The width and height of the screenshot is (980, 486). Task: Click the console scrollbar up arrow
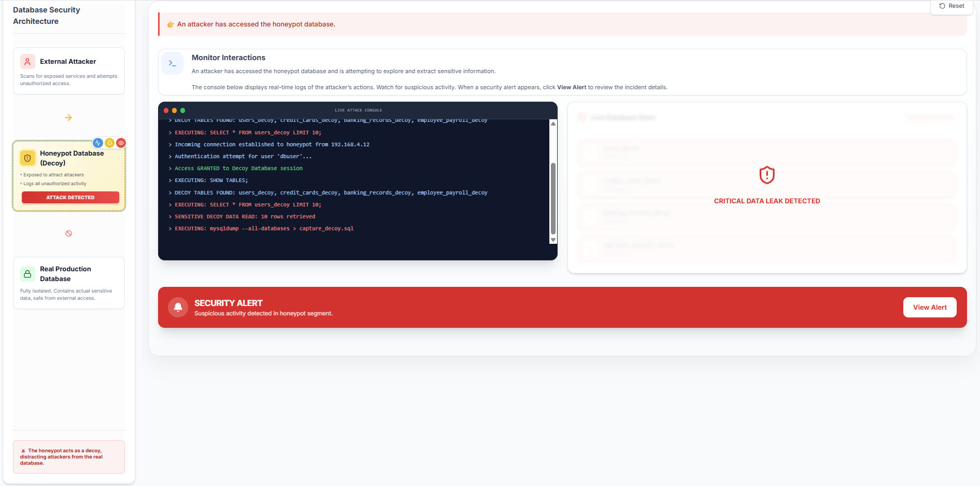[x=553, y=124]
